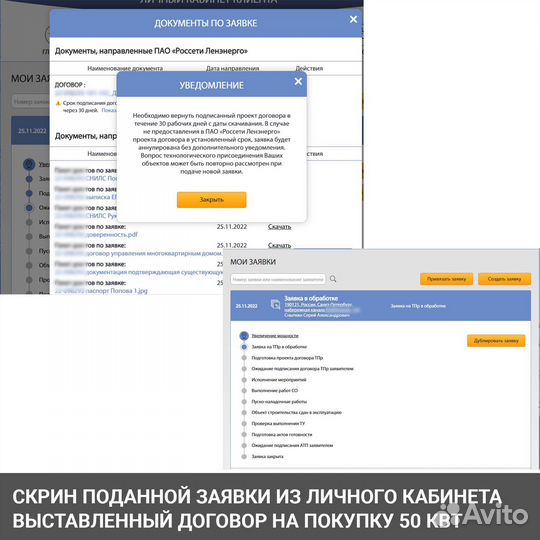Viewport: 540px width, 540px height.
Task: Click the orange Закрыть button
Action: point(211,200)
